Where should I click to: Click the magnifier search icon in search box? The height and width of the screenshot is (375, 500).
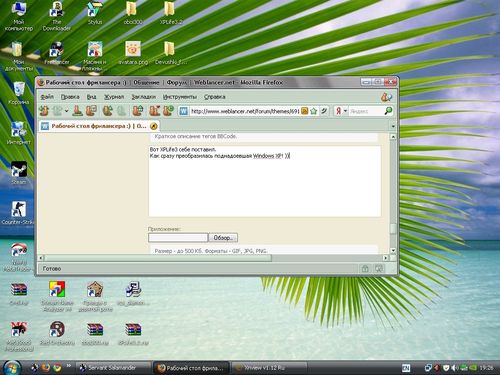[x=388, y=111]
